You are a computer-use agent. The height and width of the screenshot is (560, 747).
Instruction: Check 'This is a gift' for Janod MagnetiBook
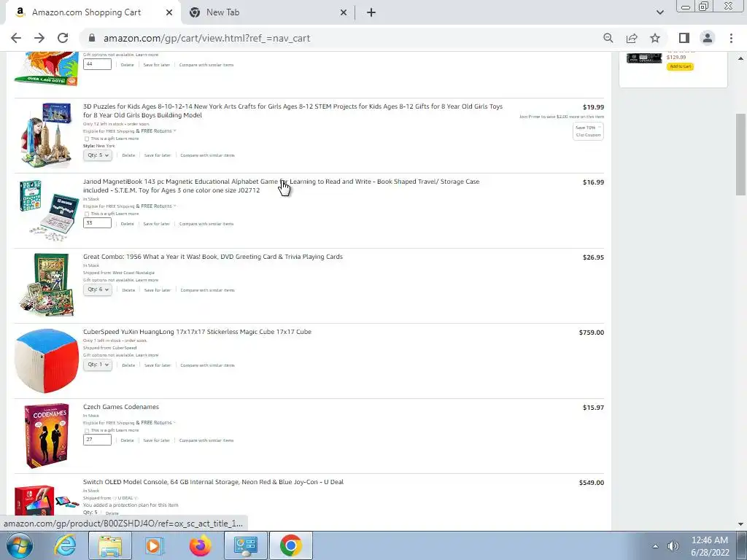[87, 214]
